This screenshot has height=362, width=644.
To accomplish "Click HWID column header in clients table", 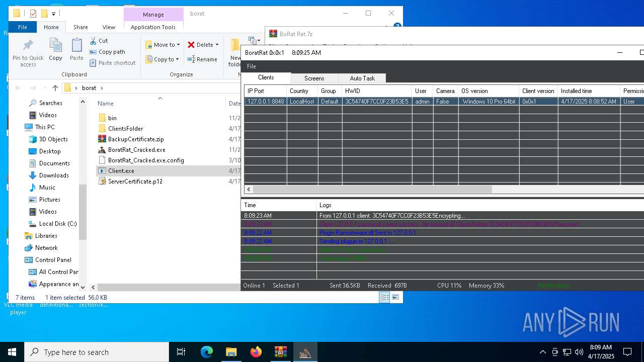I will point(377,91).
